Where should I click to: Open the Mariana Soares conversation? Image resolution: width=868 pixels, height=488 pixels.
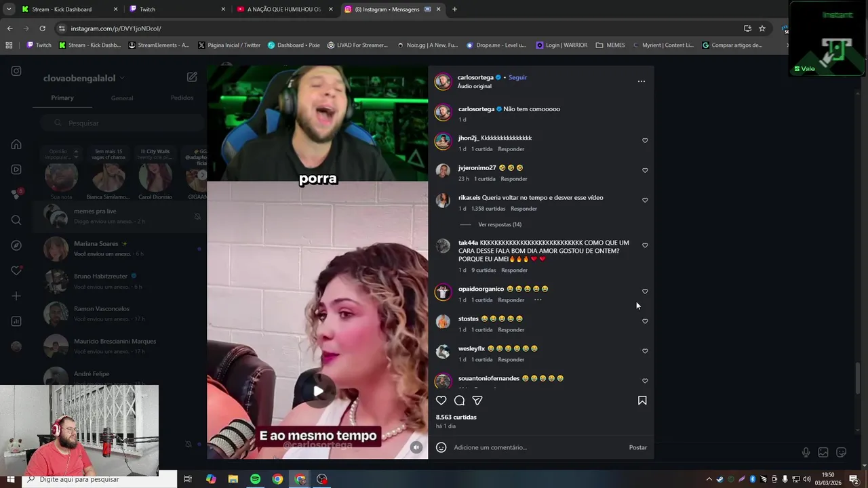(x=121, y=248)
